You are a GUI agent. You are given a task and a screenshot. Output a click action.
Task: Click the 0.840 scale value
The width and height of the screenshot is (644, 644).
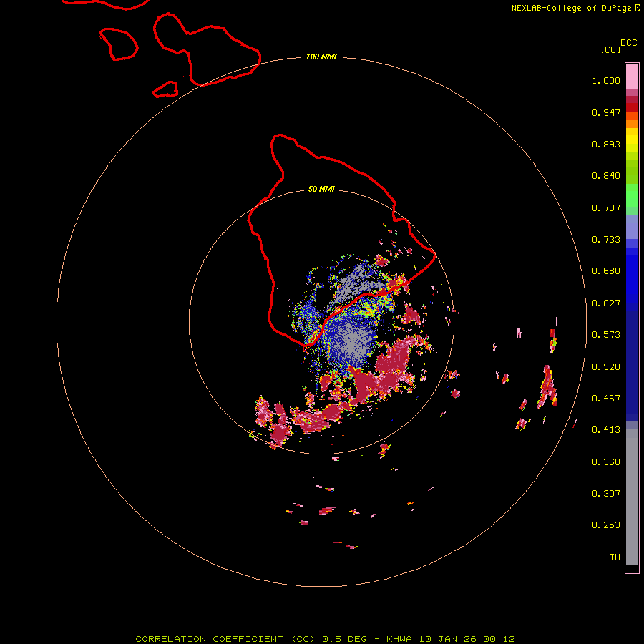tap(606, 176)
